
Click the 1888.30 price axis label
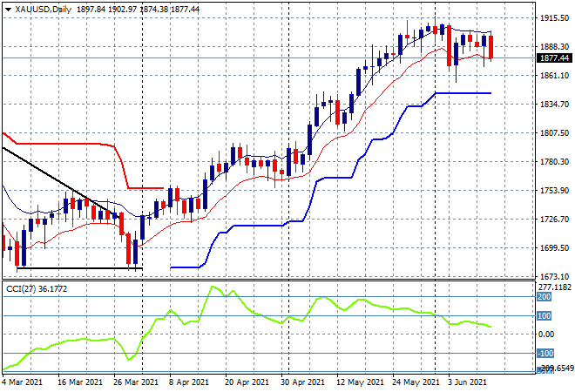(x=554, y=46)
